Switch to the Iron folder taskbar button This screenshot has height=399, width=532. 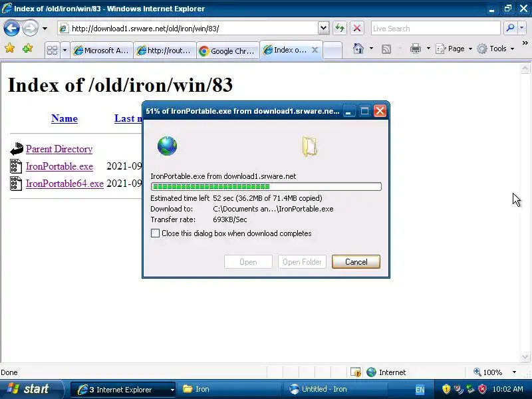tap(229, 389)
